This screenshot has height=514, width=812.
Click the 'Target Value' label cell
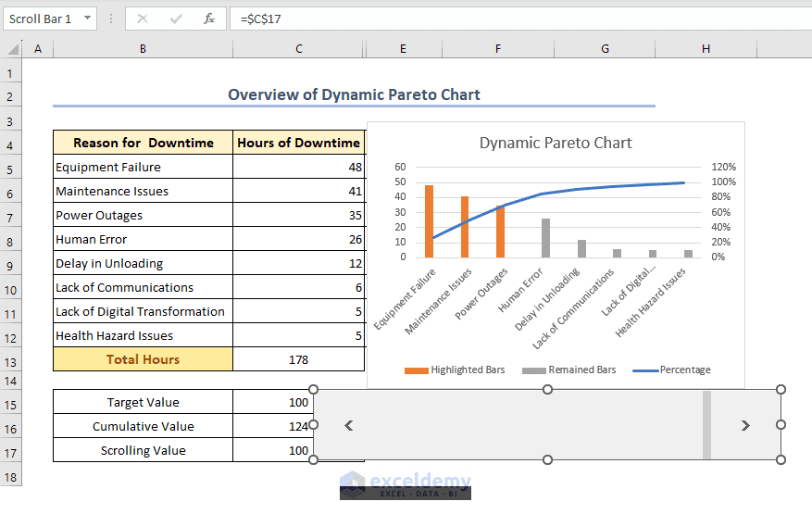[x=143, y=402]
